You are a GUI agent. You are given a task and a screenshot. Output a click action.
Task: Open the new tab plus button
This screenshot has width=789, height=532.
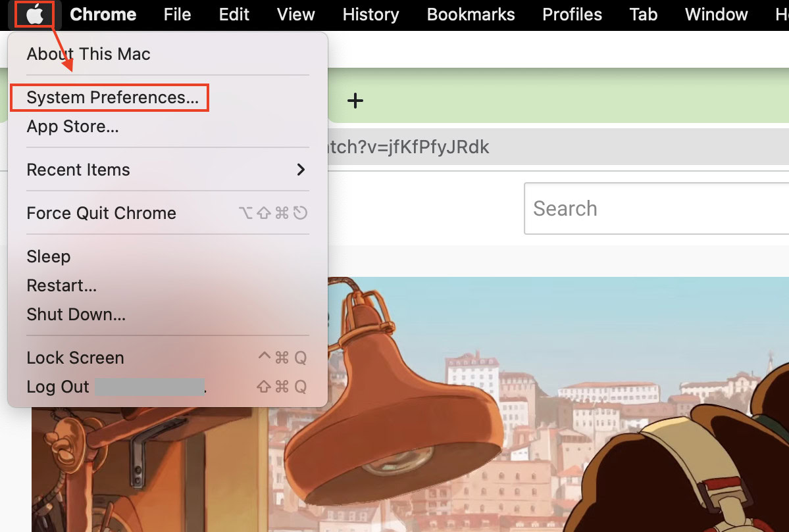[x=355, y=101]
